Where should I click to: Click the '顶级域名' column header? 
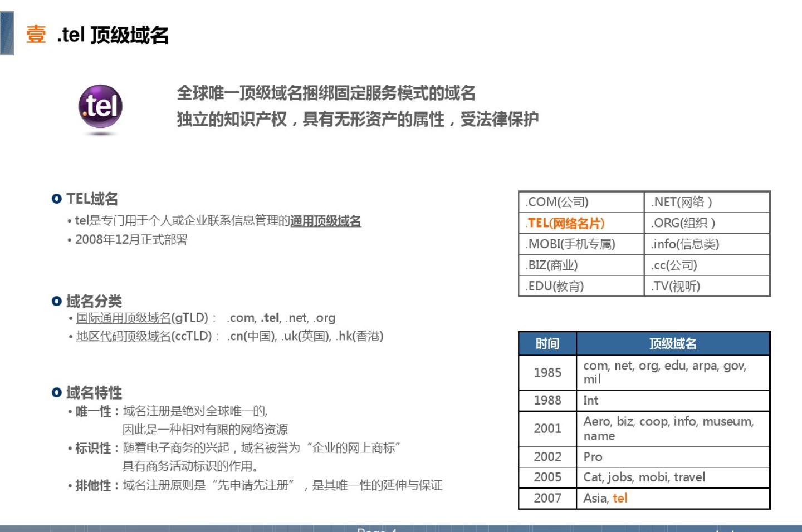coord(673,344)
